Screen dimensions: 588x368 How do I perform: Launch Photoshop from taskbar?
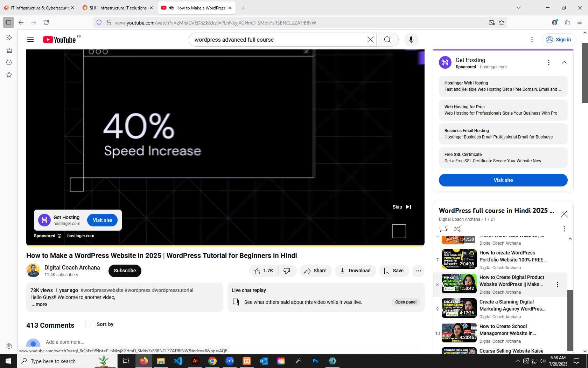tap(315, 361)
